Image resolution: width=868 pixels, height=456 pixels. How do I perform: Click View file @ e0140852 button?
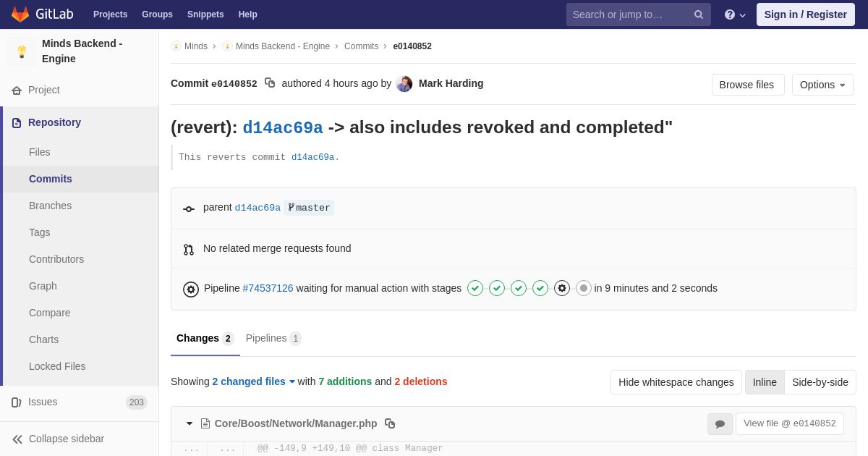coord(790,424)
